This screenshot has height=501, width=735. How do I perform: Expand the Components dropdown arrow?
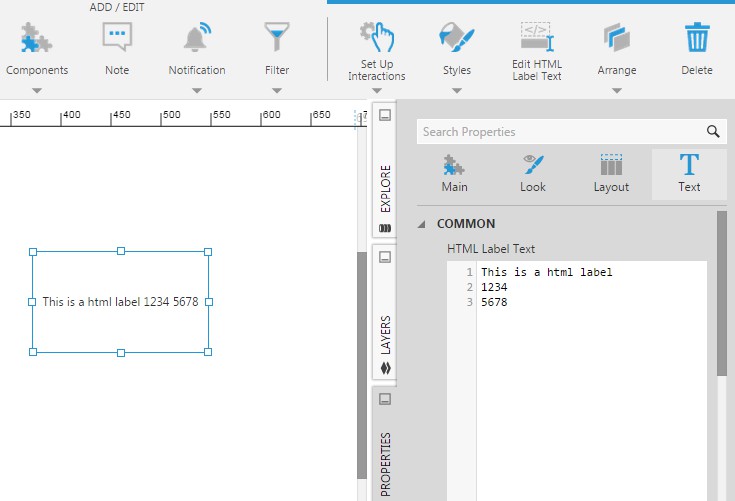pos(37,90)
